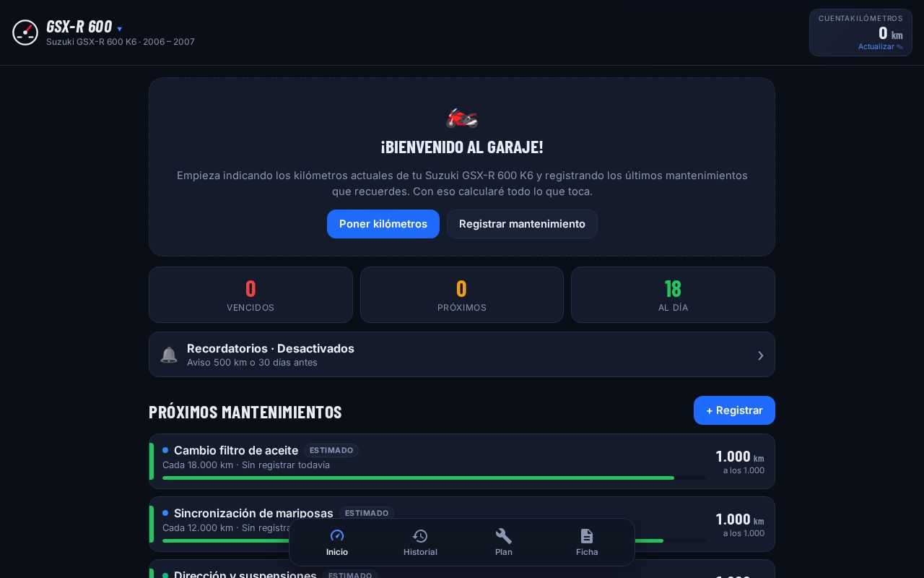Image resolution: width=924 pixels, height=578 pixels.
Task: Click the Registrar mantenimiento button
Action: [522, 224]
